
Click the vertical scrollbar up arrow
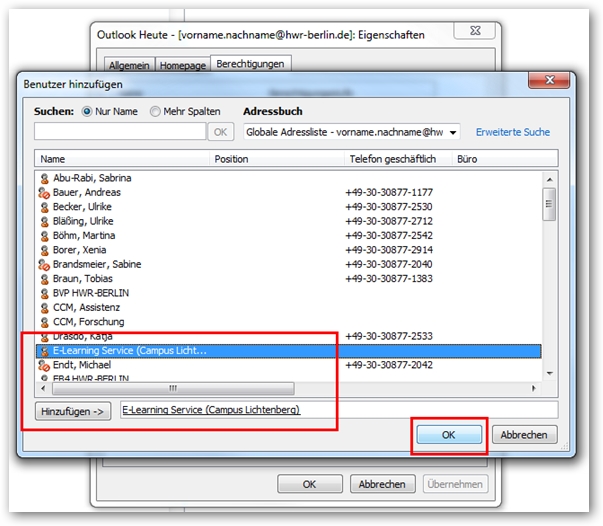pyautogui.click(x=550, y=180)
